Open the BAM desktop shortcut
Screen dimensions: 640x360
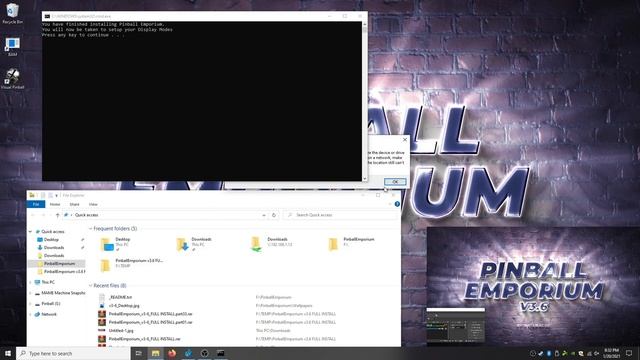(x=12, y=46)
